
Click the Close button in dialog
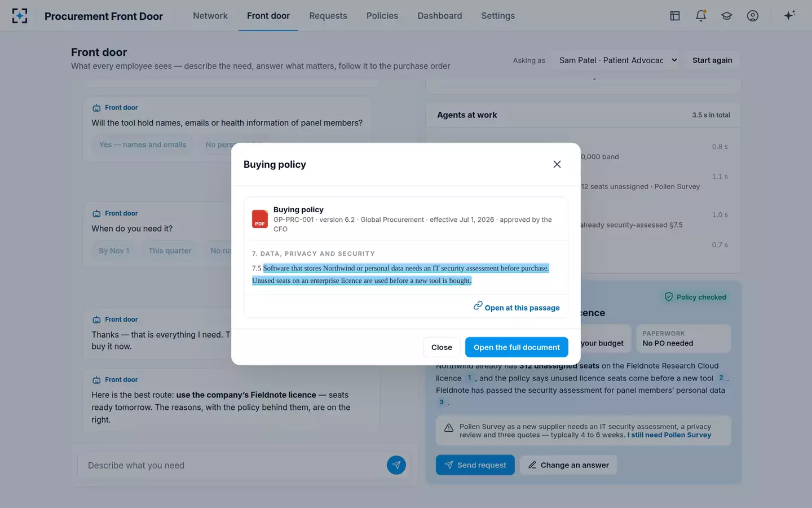(x=442, y=347)
